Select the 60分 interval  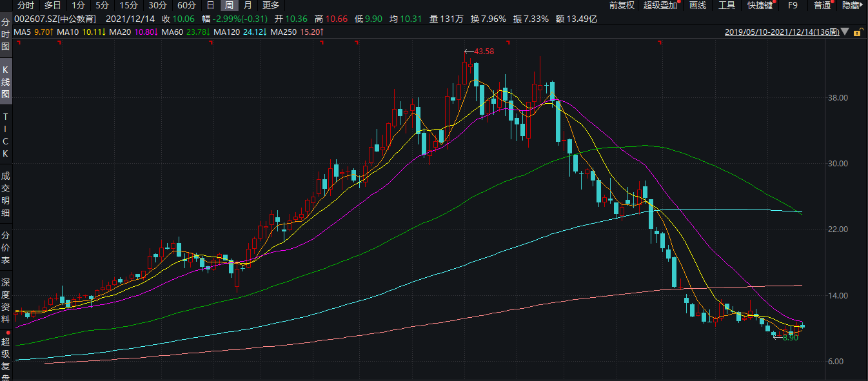(x=186, y=5)
